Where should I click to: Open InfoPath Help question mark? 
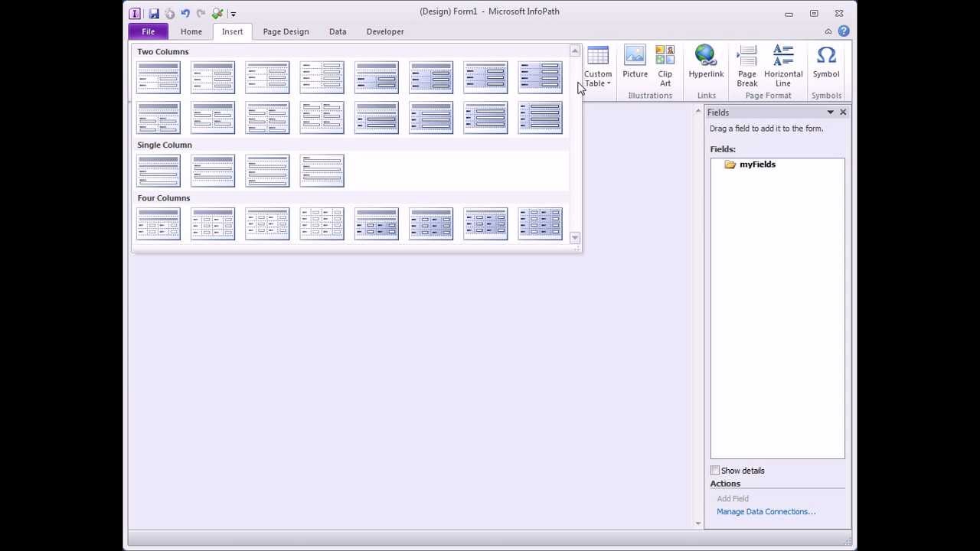[844, 31]
